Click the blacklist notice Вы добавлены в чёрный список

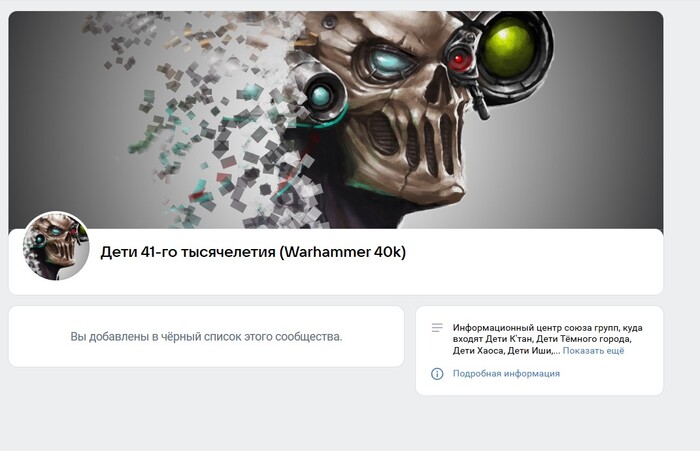coord(206,337)
